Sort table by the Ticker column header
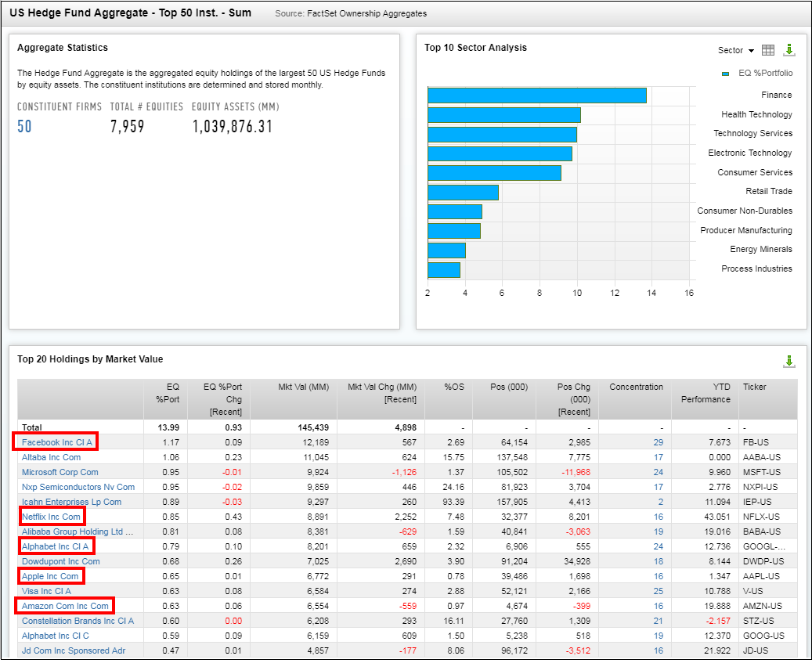This screenshot has width=812, height=663. pos(755,387)
